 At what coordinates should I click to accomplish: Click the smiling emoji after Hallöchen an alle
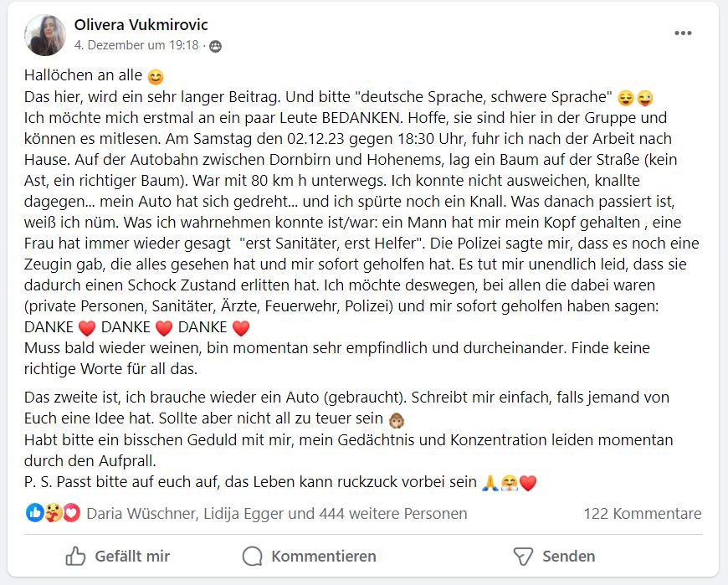156,77
